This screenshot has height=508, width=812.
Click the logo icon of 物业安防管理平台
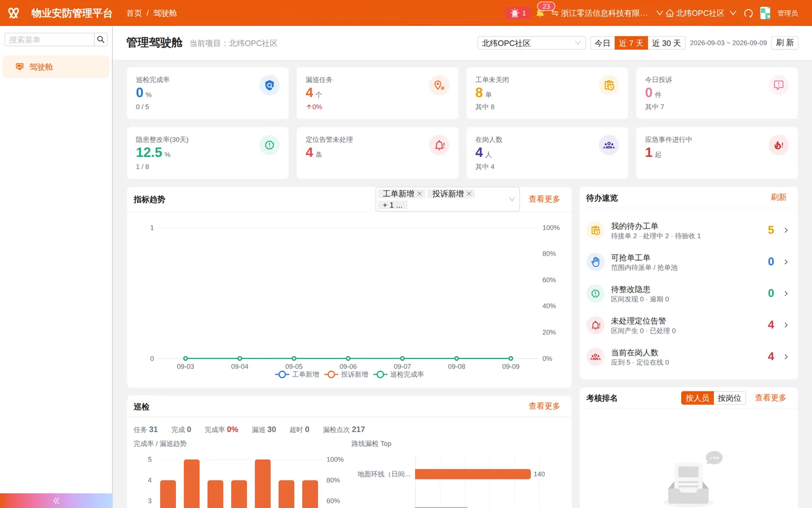click(14, 13)
